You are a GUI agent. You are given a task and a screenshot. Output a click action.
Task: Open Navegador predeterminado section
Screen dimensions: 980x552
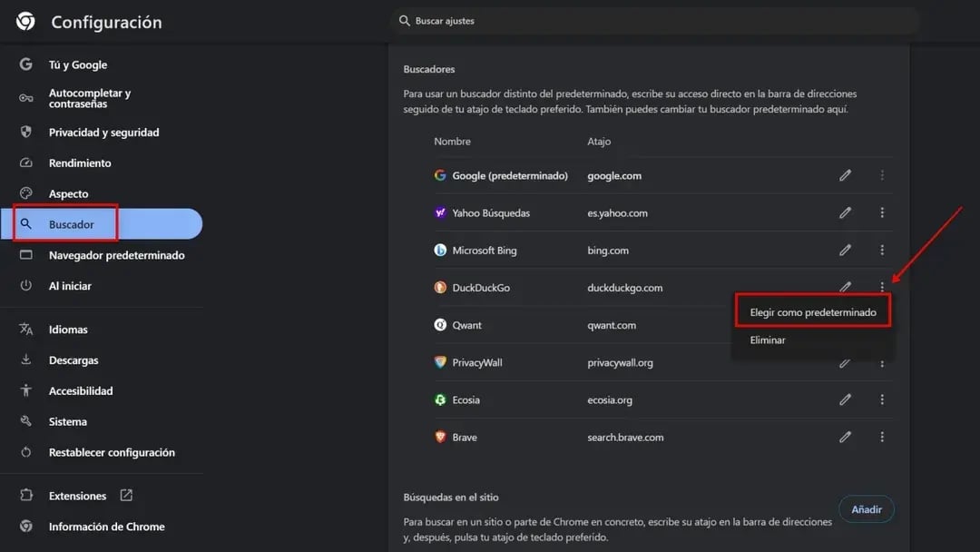[x=117, y=255]
